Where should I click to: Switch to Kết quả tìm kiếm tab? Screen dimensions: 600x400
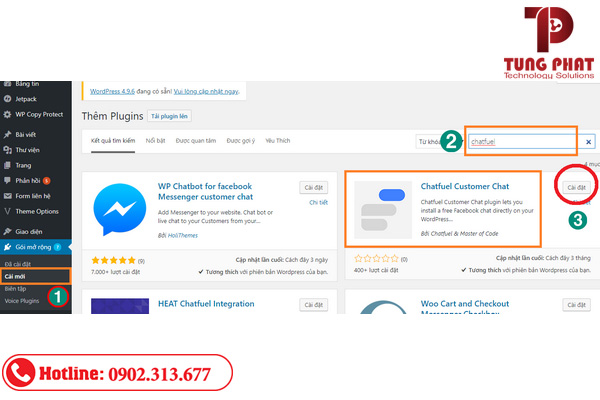(x=113, y=141)
